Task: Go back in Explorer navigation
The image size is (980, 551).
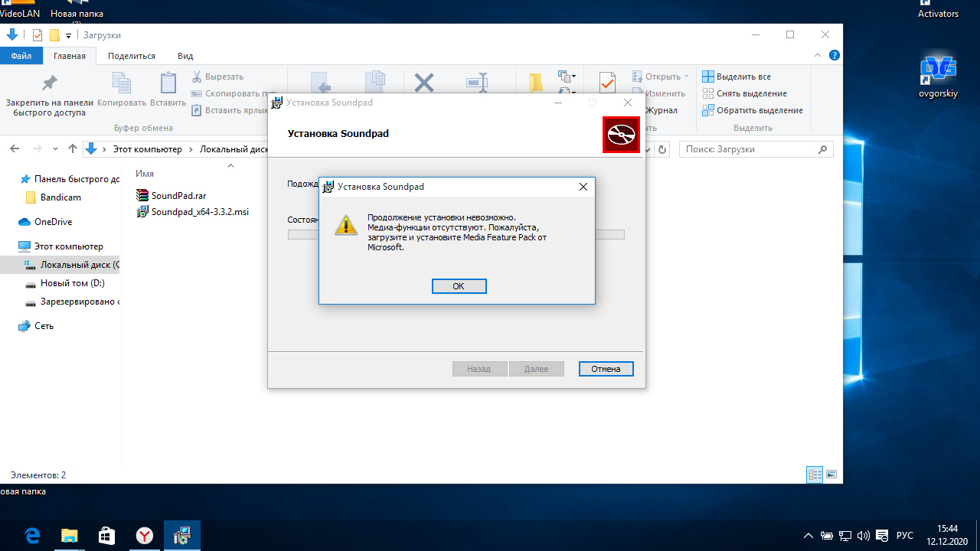Action: tap(16, 149)
